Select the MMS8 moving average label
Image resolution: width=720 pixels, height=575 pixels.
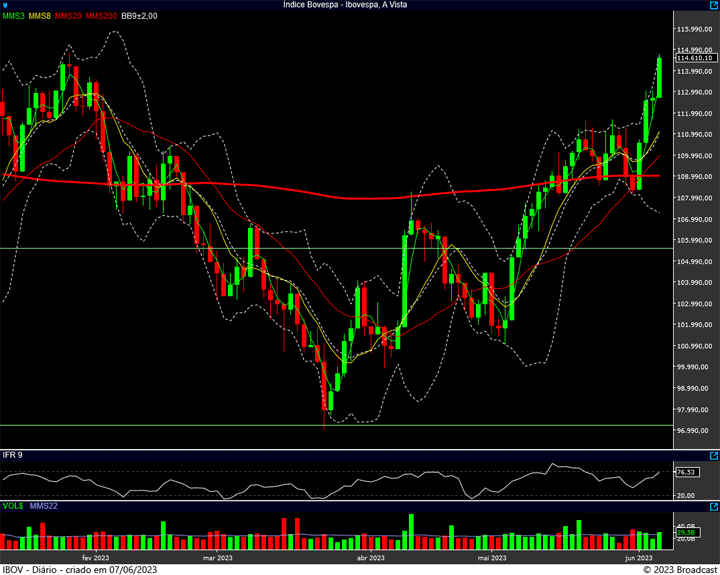[40, 16]
